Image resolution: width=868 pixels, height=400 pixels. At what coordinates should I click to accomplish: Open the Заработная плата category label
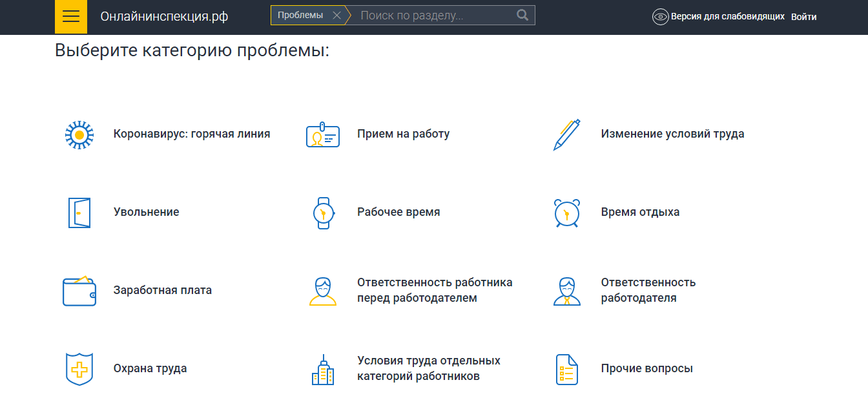tap(163, 291)
